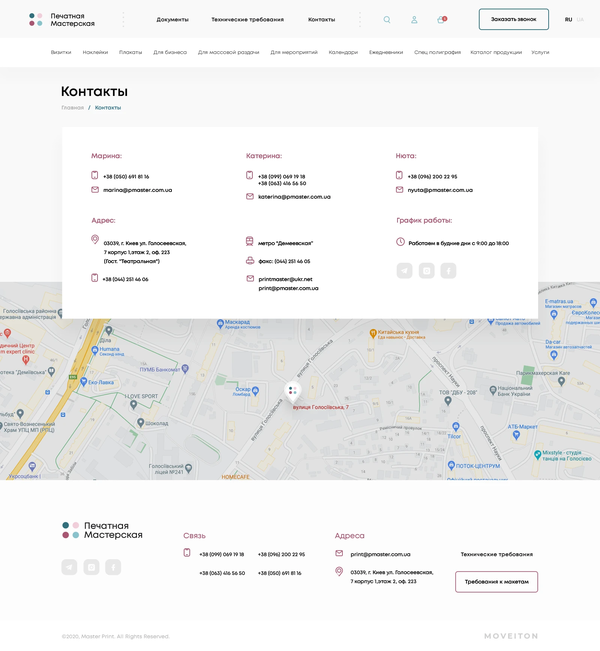This screenshot has width=600, height=651.
Task: Open the footer Instagram icon
Action: click(91, 567)
